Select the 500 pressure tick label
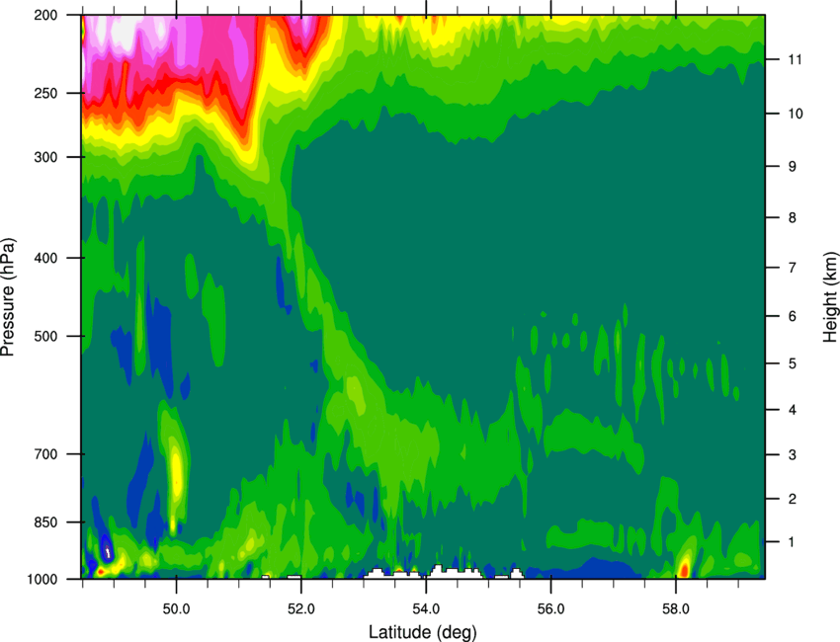 click(45, 336)
